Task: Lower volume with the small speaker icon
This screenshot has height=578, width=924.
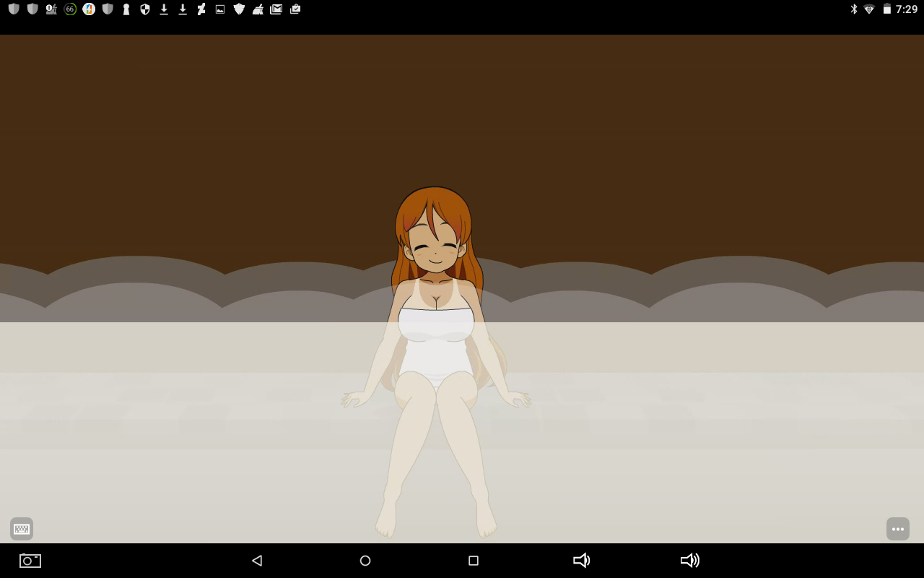Action: click(581, 561)
